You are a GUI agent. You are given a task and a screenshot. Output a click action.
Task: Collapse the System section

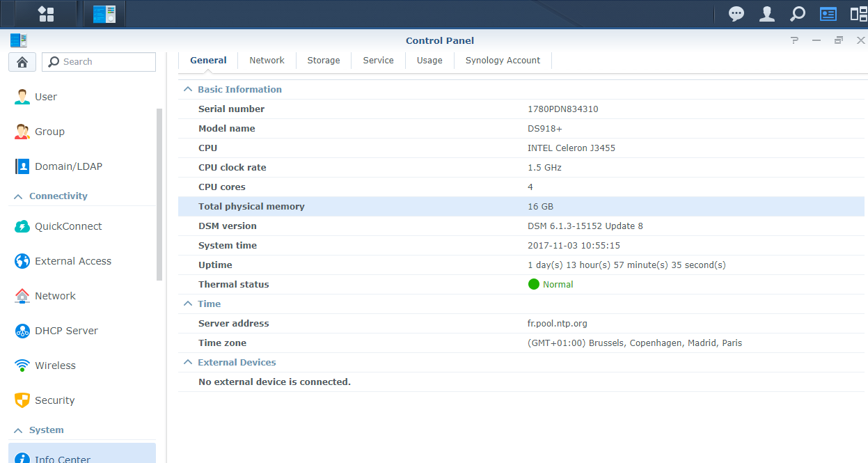[19, 430]
